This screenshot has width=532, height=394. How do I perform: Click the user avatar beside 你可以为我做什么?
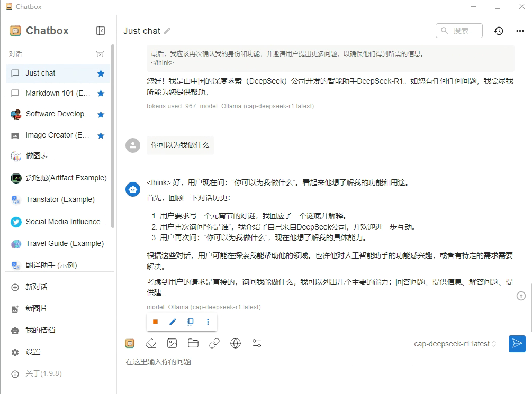pos(133,145)
